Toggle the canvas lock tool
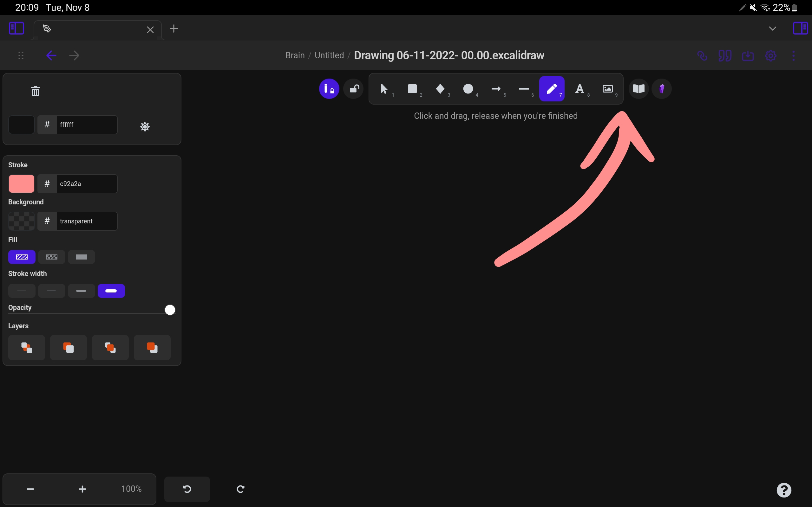Screen dimensions: 812x507 [354, 89]
